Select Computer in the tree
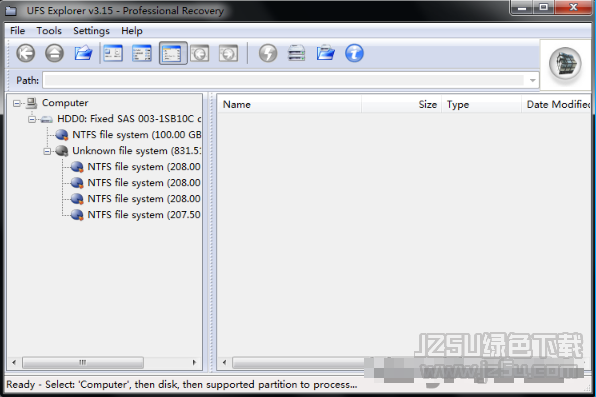596x397 pixels. click(x=65, y=103)
